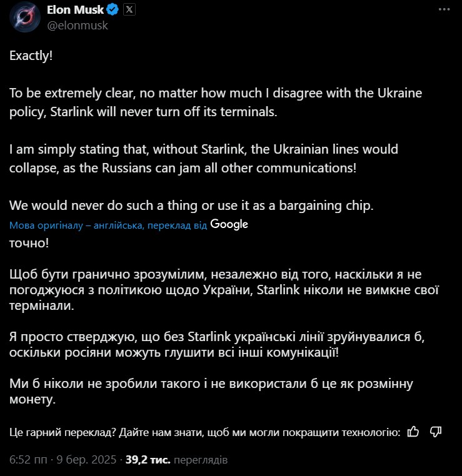This screenshot has width=462, height=476.
Task: Open the 6:52 пп · 9 бер. 2025 timestamp
Action: pos(63,460)
